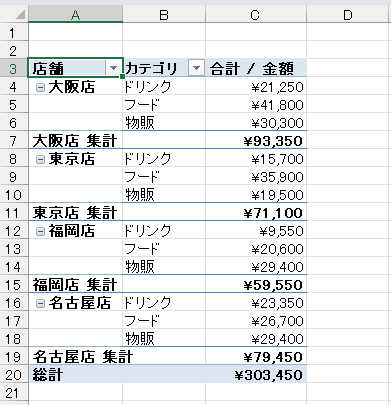391x405 pixels.
Task: Open the カテゴリ filter dropdown
Action: [196, 68]
